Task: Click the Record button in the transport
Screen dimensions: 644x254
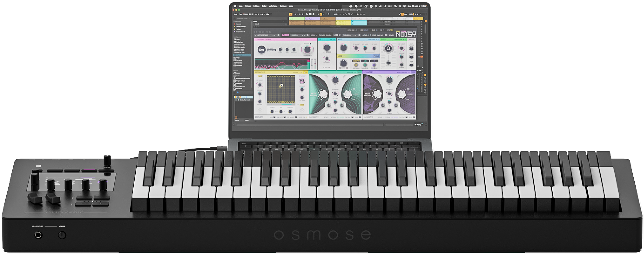Action: pos(314,14)
